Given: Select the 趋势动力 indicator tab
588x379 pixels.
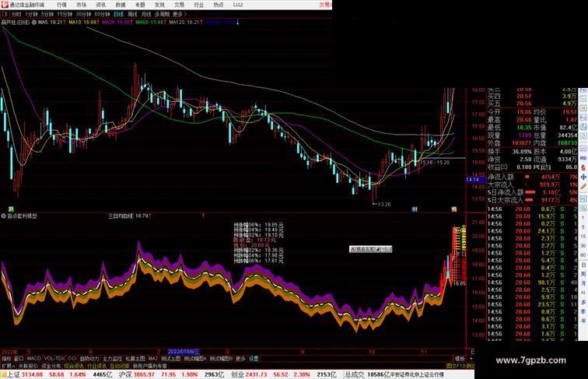Looking at the screenshot, I should coord(89,358).
